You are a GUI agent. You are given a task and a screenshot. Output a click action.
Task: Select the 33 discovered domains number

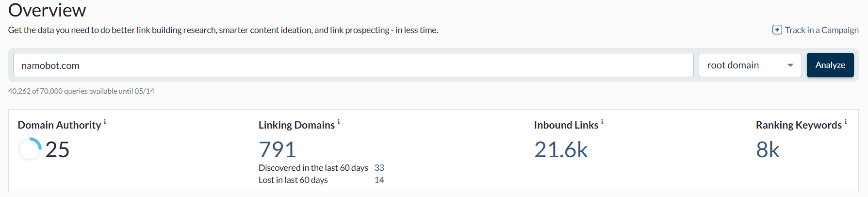point(379,168)
